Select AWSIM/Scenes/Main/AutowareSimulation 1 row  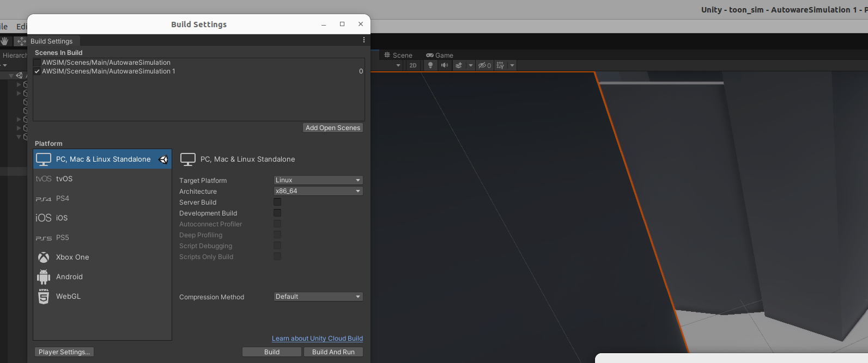199,71
